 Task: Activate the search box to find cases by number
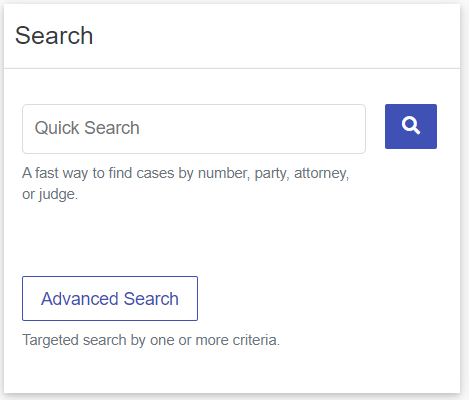point(194,129)
